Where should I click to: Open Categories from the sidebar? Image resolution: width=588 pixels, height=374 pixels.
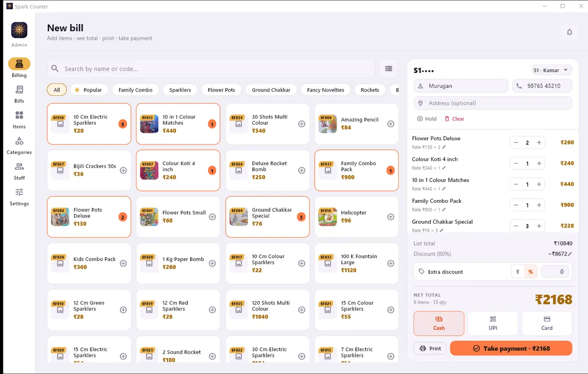19,145
